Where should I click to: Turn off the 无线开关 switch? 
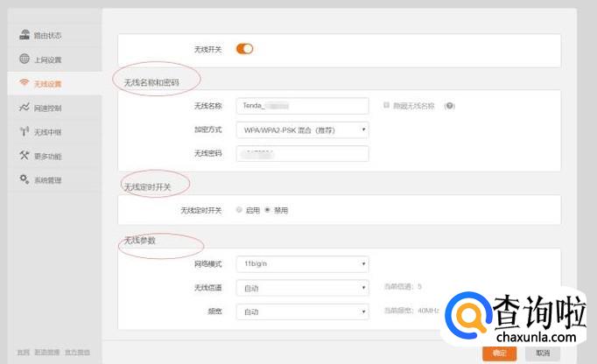(x=244, y=49)
